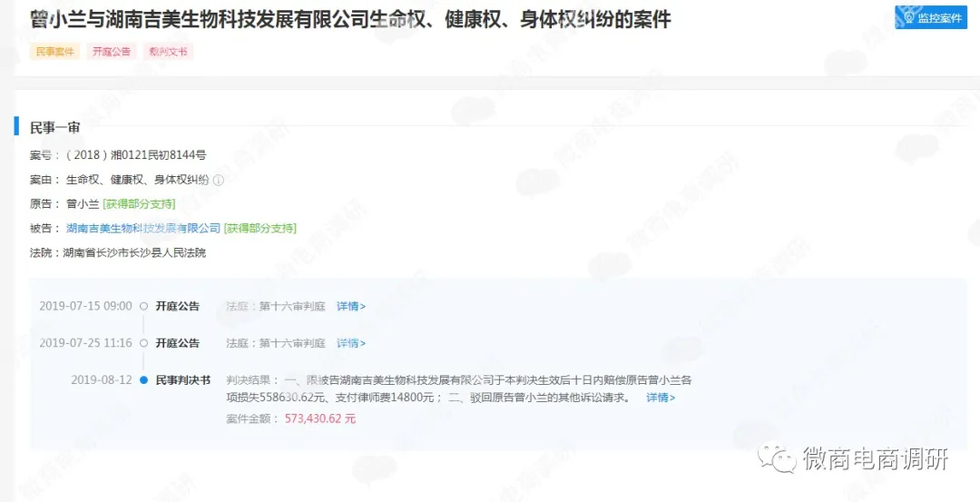Select the 开庭公告 tag under title
This screenshot has width=980, height=502.
click(x=112, y=52)
